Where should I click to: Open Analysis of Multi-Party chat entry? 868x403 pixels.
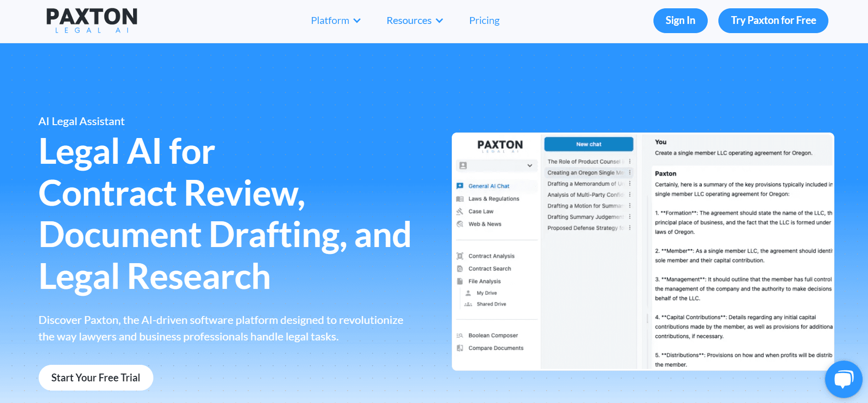(586, 195)
